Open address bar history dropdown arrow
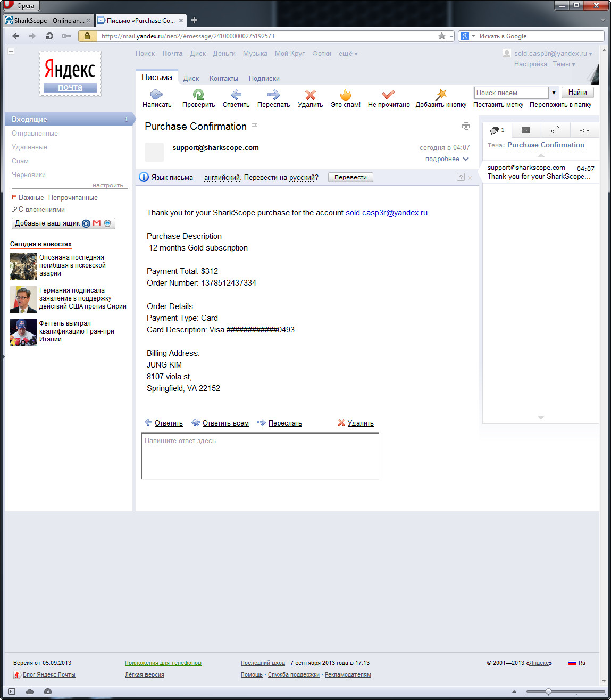Image resolution: width=611 pixels, height=700 pixels. pos(451,36)
